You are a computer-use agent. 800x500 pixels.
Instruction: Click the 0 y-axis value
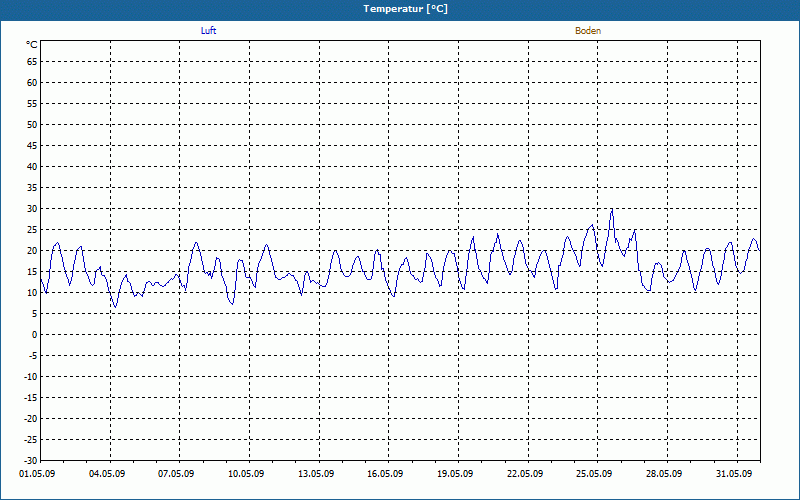pyautogui.click(x=35, y=335)
